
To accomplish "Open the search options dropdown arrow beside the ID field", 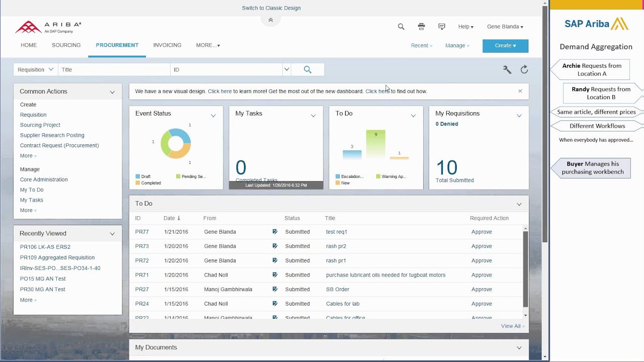I will click(x=286, y=69).
